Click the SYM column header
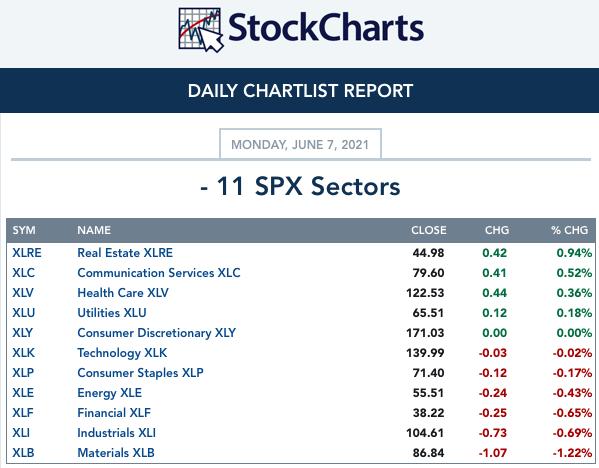Image resolution: width=599 pixels, height=468 pixels. coord(24,230)
